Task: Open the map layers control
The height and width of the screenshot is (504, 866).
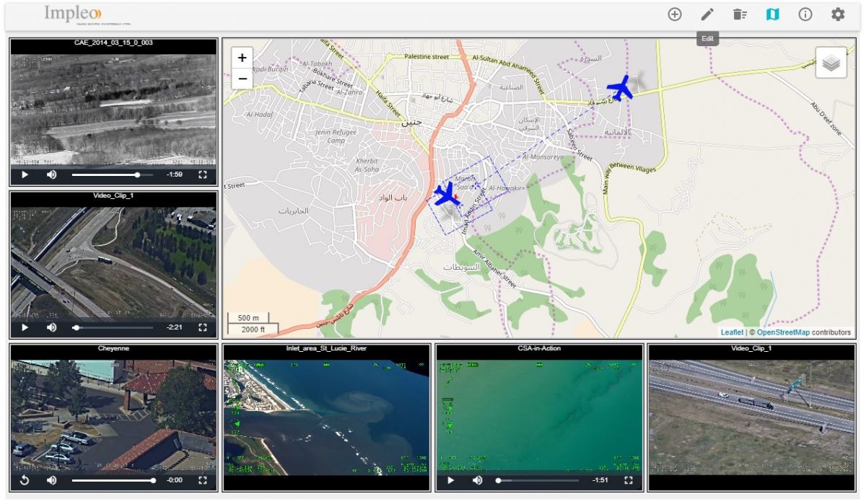Action: pyautogui.click(x=833, y=63)
